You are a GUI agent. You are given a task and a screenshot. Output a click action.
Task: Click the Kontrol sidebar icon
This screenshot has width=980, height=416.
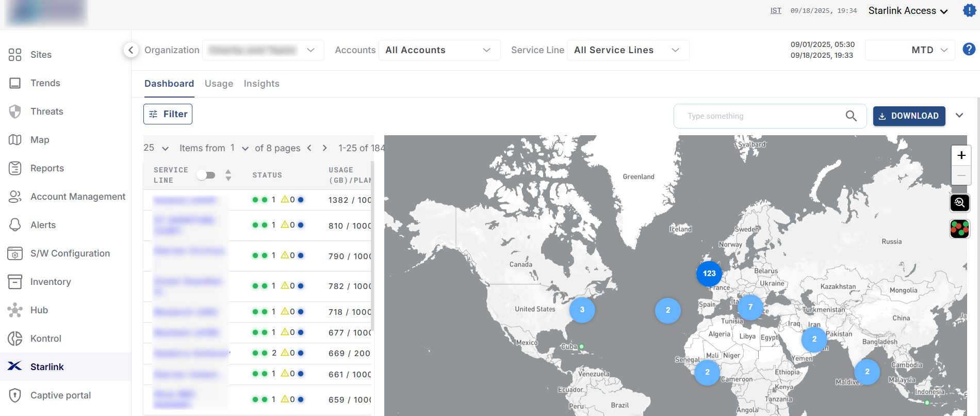pos(15,339)
